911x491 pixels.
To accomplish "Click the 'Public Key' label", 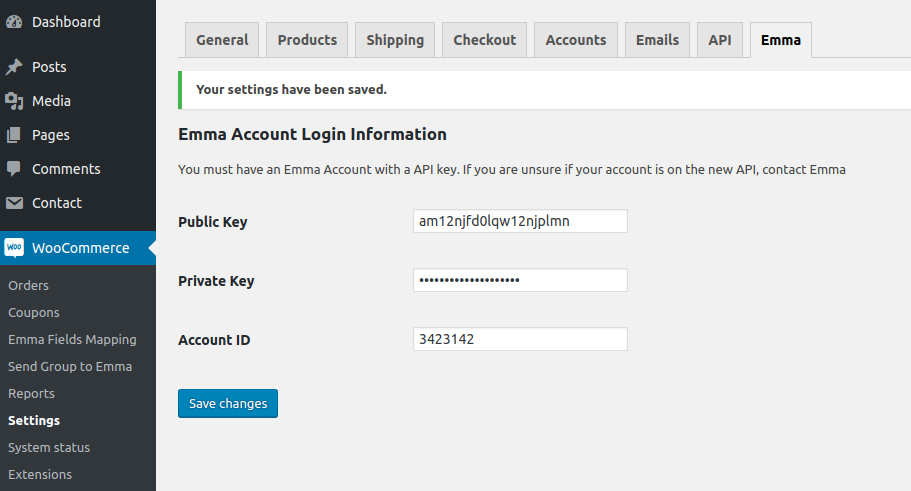I will click(213, 222).
